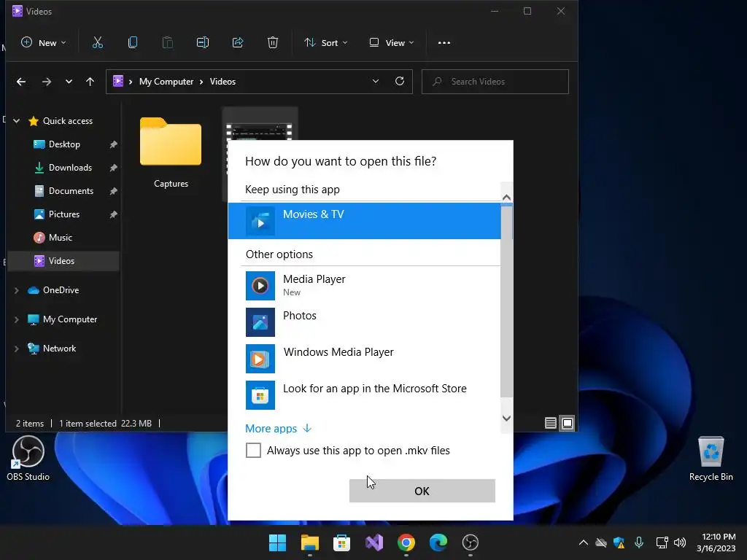Check Always use this app for .mkv

pyautogui.click(x=253, y=450)
